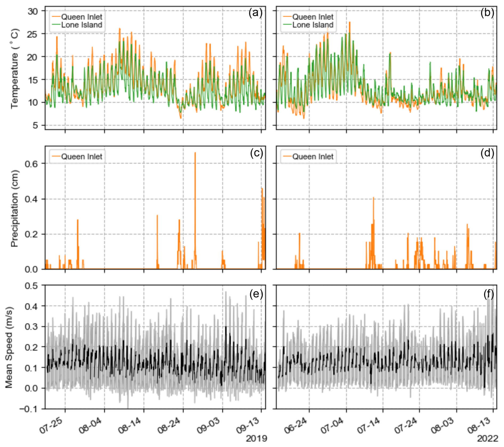Viewport: 504px width, 447px height.
Task: Click the Temperature (°C) axis label
Action: coord(15,69)
